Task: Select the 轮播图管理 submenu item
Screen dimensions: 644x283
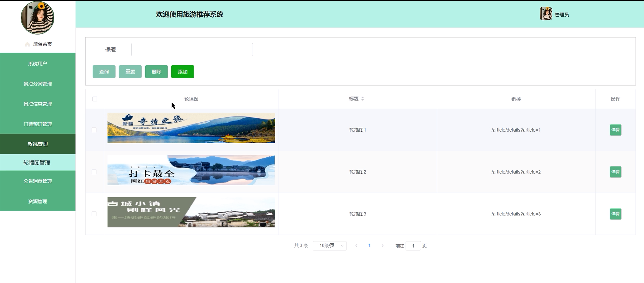Action: 37,163
